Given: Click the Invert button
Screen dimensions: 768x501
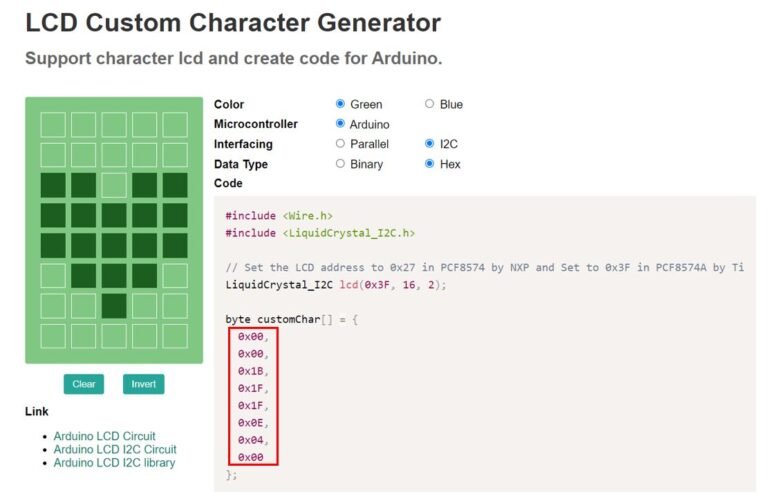Looking at the screenshot, I should pos(144,384).
